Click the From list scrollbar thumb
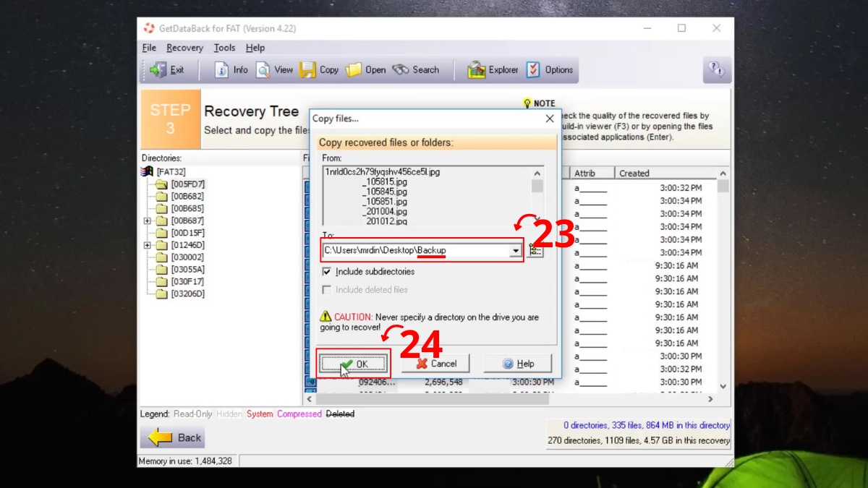 click(x=537, y=186)
